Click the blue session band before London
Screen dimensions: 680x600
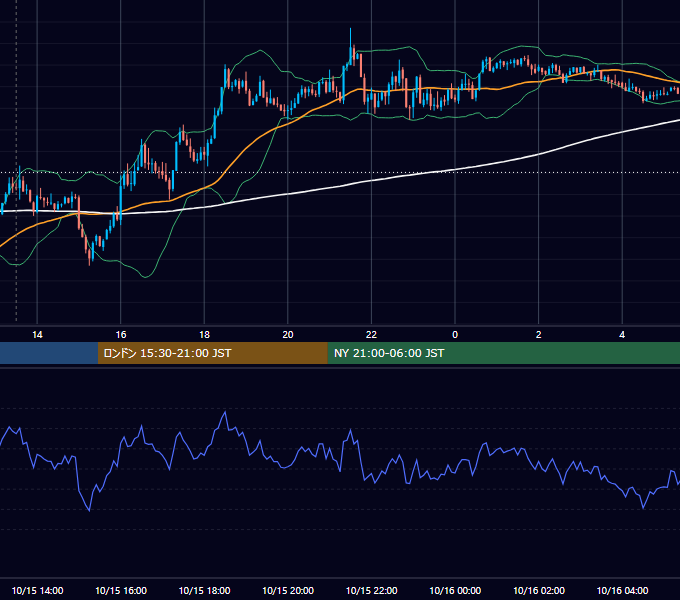coord(49,353)
